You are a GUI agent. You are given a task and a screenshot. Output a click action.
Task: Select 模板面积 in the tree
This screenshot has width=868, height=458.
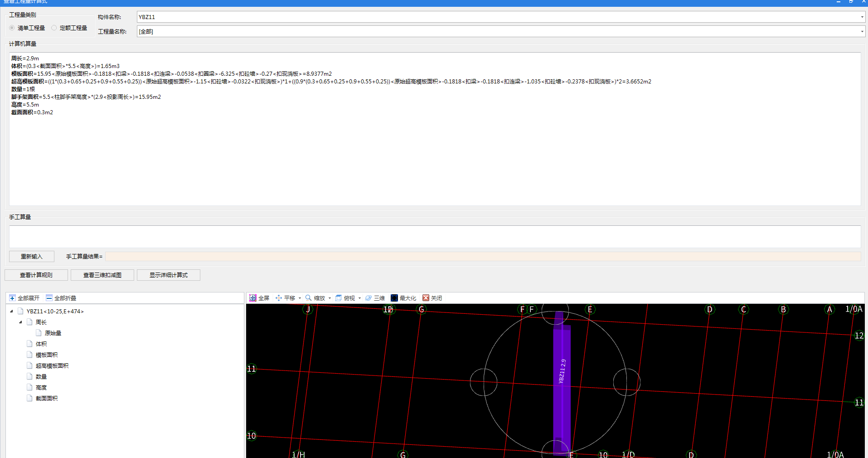coord(47,355)
